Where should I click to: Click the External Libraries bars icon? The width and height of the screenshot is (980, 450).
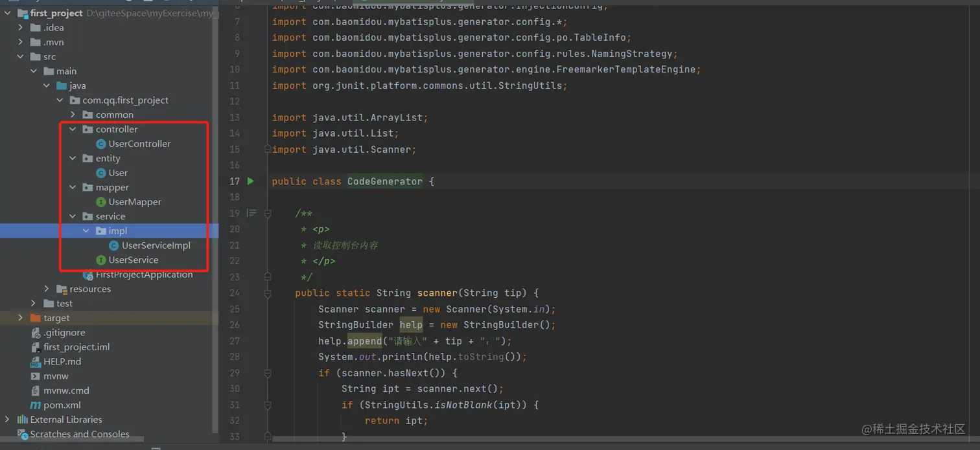point(23,420)
